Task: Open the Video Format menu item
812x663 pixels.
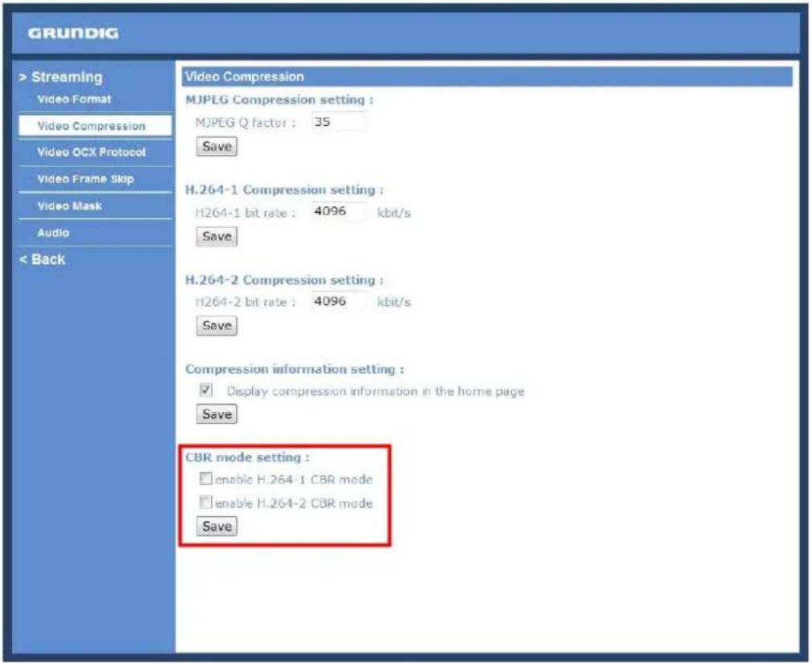Action: (74, 99)
